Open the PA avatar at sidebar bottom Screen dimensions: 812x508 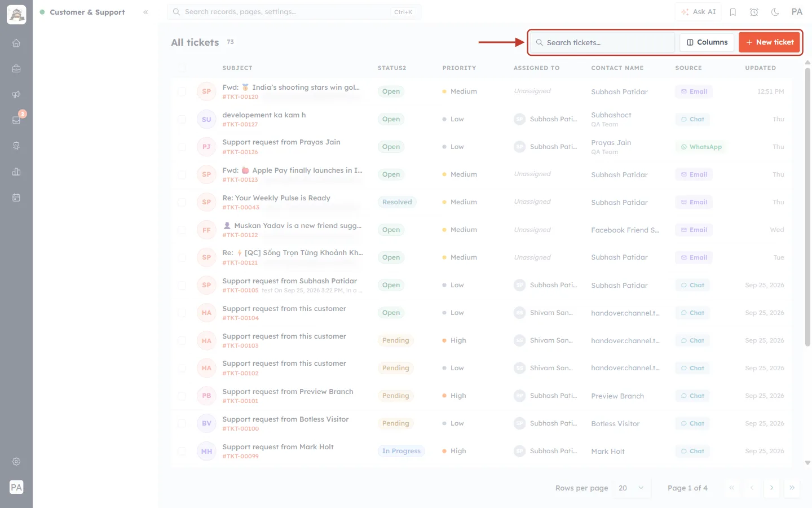click(16, 487)
